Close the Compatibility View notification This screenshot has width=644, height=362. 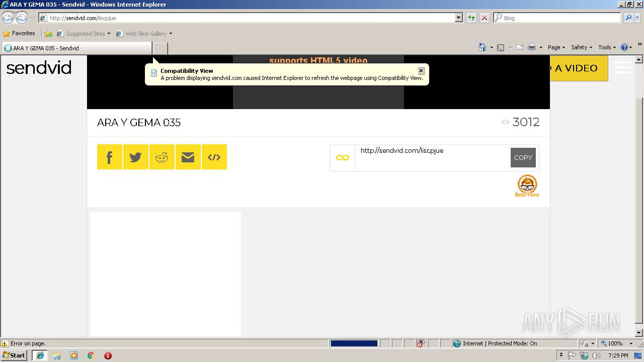(421, 71)
